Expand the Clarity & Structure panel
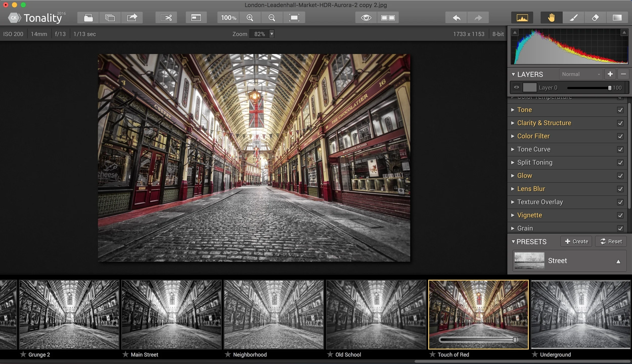The height and width of the screenshot is (364, 632). click(x=513, y=123)
